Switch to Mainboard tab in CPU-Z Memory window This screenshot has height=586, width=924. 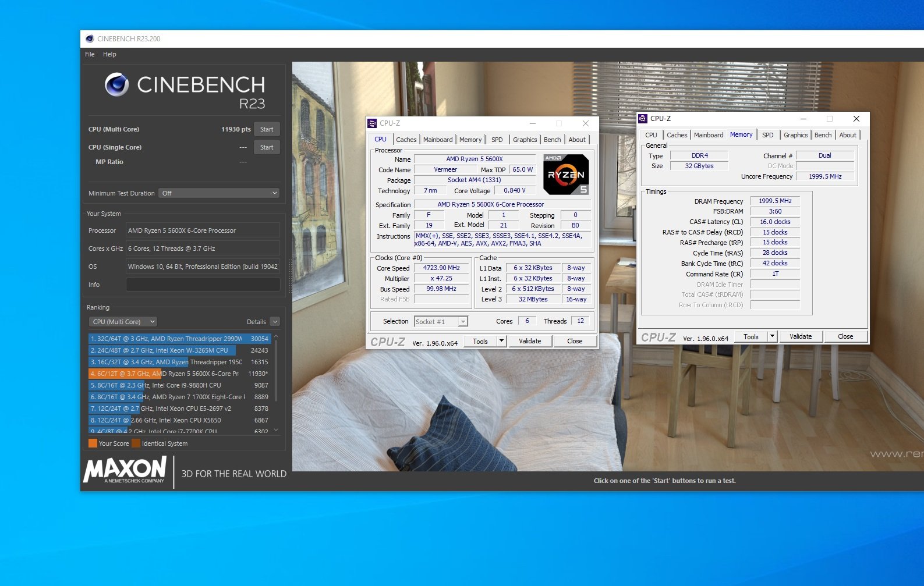tap(709, 135)
